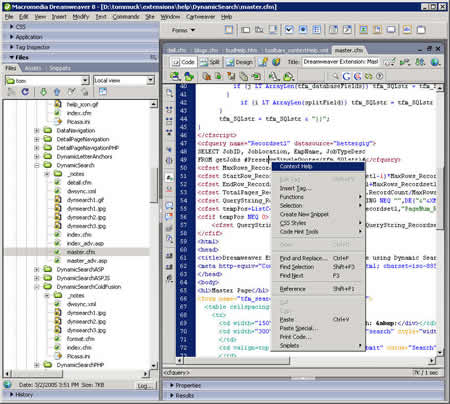Switch to the Assets tab
Viewport: 450px width, 404px height.
coord(33,68)
